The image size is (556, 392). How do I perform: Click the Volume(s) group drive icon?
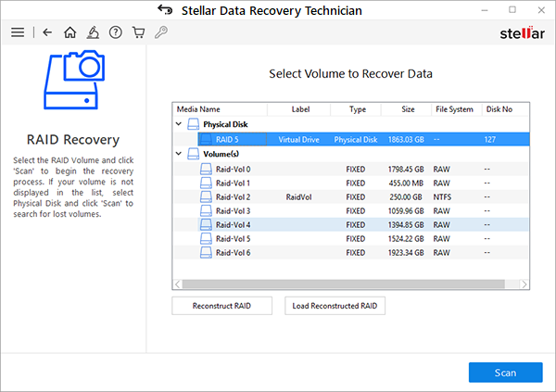(194, 154)
